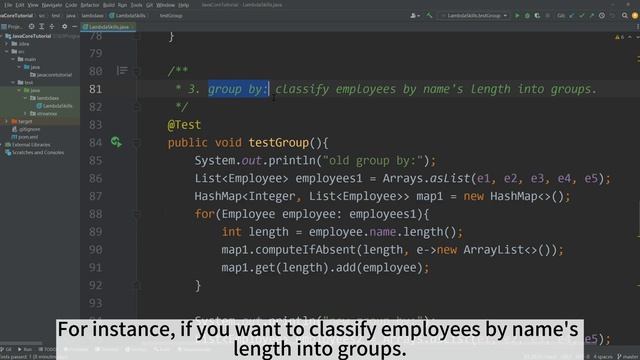
Task: Hide the Project panel with minus icon
Action: coord(74,27)
